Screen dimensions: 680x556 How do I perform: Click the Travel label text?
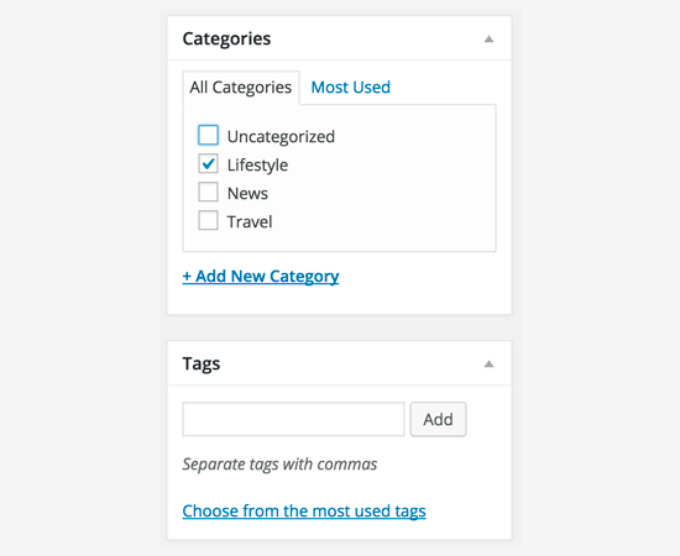[249, 221]
